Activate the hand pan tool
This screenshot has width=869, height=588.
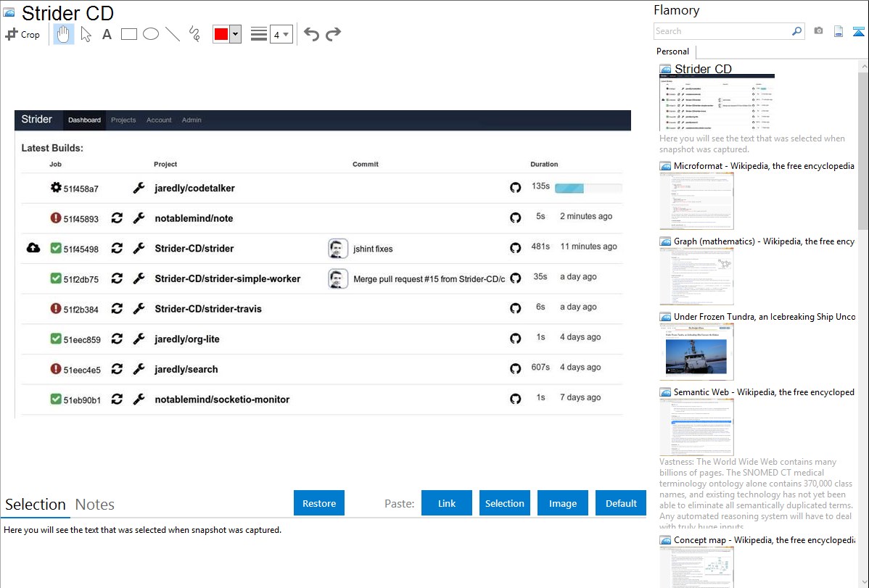click(x=64, y=34)
